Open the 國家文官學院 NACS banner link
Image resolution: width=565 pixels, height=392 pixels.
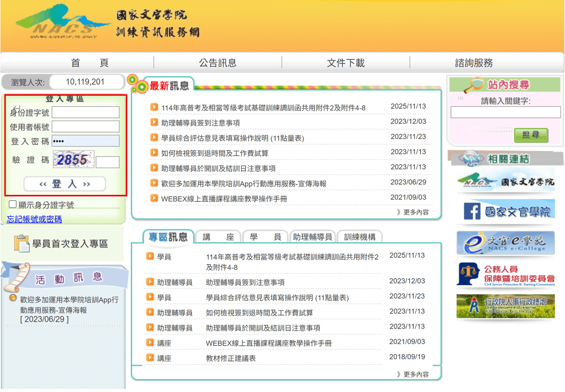[x=505, y=180]
